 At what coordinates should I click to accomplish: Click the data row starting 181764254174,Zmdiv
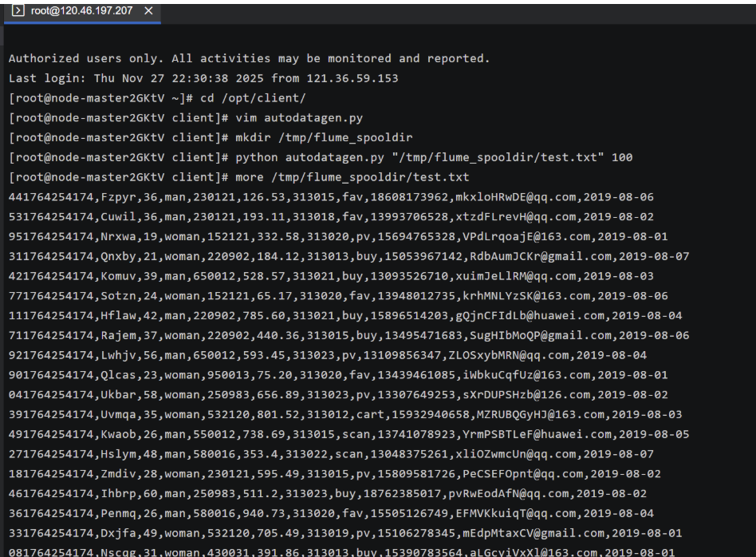click(x=335, y=474)
